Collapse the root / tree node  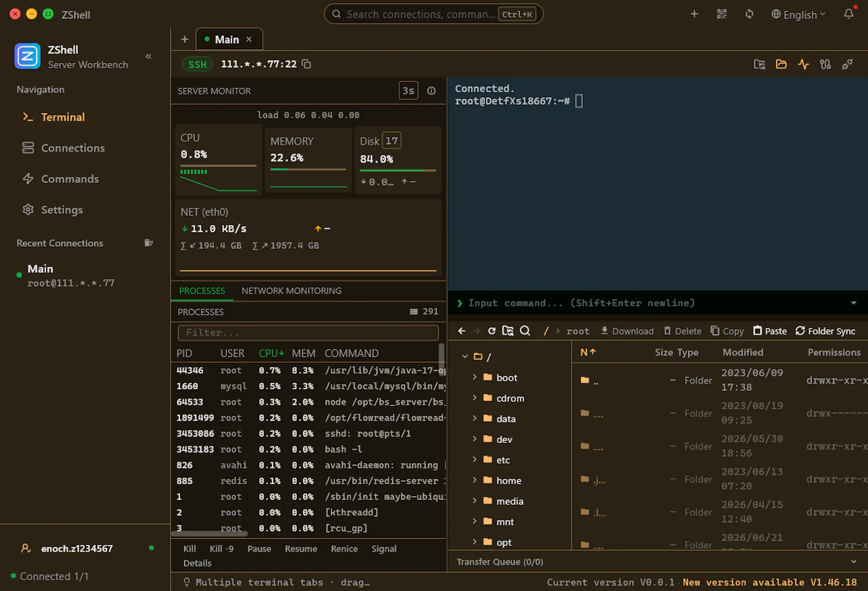(465, 357)
